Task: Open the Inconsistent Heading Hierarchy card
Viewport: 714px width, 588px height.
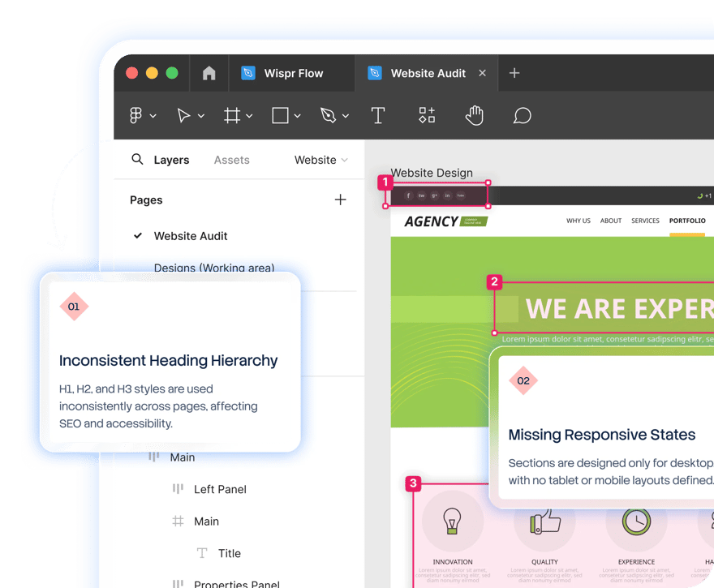Action: [170, 363]
